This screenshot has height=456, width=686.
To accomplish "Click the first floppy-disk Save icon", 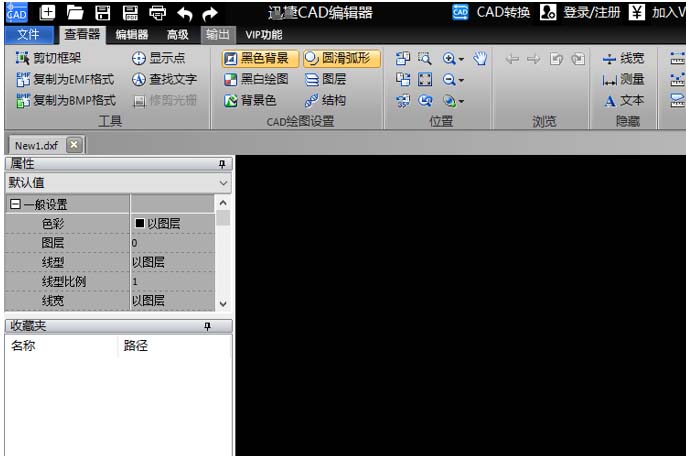I will (x=103, y=13).
